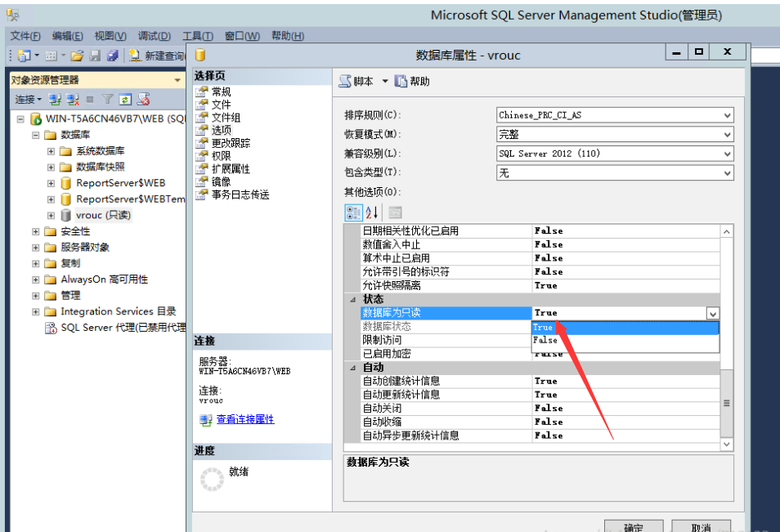This screenshot has width=780, height=532.
Task: Open the 排序规则 collation dropdown
Action: coord(728,115)
